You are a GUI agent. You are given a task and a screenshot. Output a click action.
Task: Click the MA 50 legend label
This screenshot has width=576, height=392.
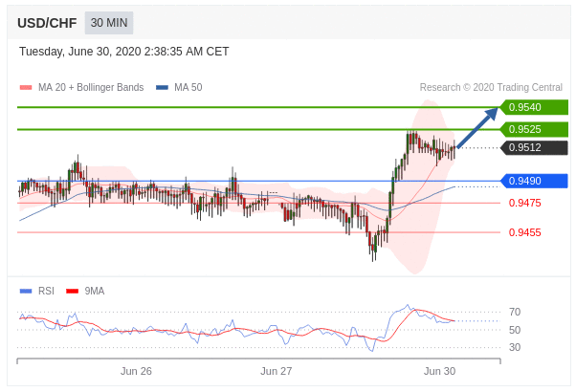(188, 87)
